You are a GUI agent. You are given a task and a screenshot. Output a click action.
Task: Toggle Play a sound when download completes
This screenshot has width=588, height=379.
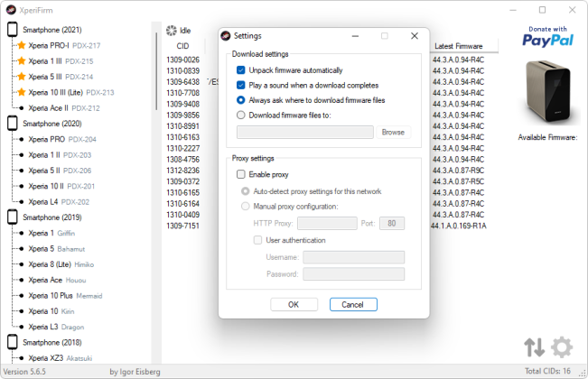[x=241, y=86]
